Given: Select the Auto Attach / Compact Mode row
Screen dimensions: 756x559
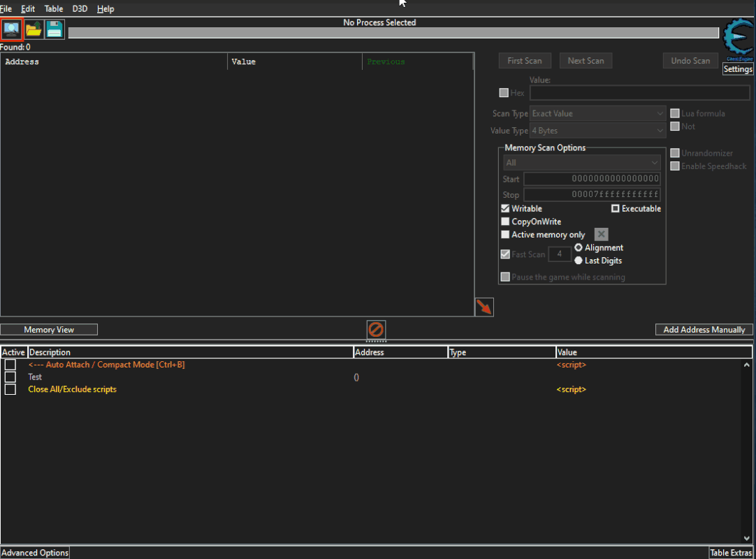Looking at the screenshot, I should coord(371,365).
